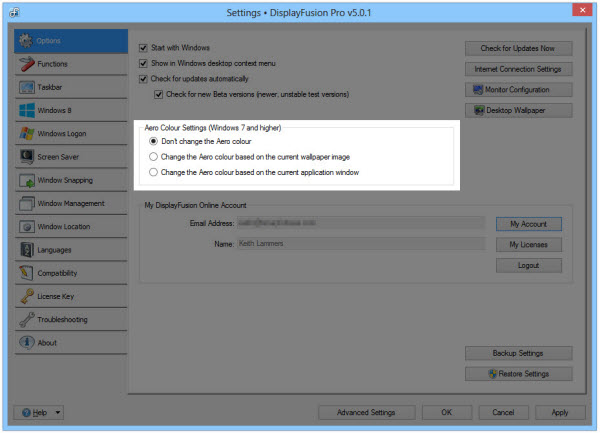Click the Troubleshooting wrench icon
600x433 pixels.
(x=27, y=320)
